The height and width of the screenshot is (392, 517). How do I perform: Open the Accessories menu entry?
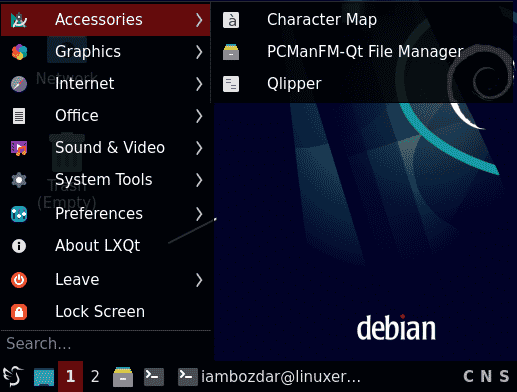coord(106,20)
